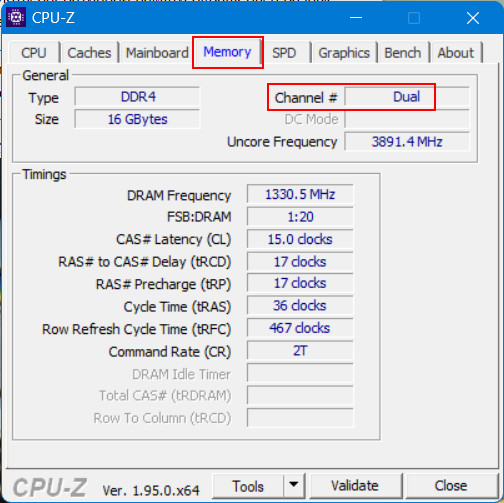The width and height of the screenshot is (504, 503).
Task: Click the 36 clocks tRAS value
Action: [x=300, y=306]
